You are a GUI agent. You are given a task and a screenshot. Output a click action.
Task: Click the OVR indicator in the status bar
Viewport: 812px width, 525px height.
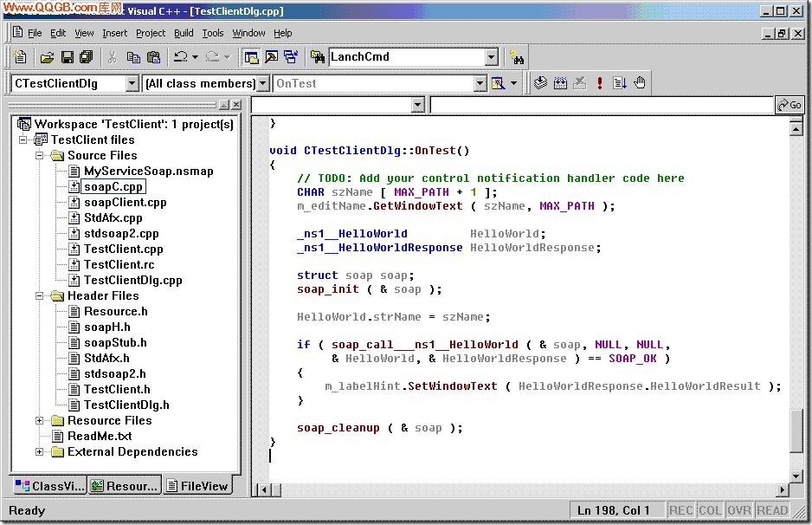739,510
